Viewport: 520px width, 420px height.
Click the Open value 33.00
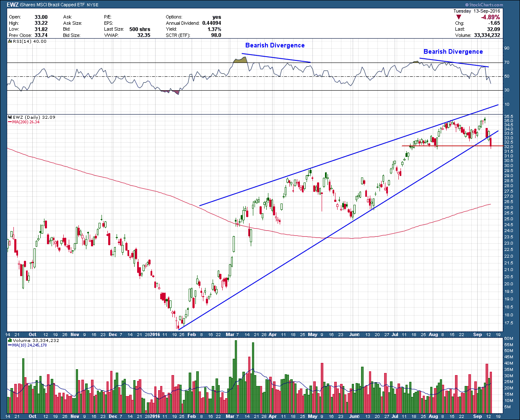(x=41, y=17)
